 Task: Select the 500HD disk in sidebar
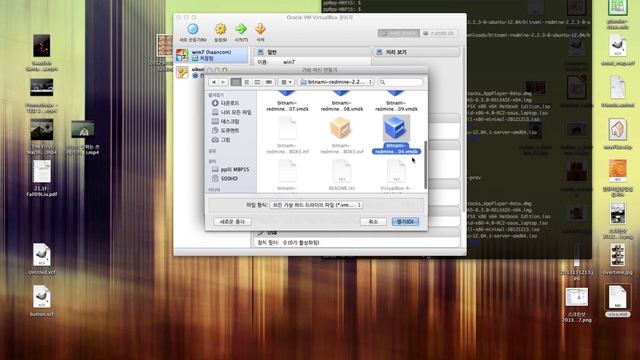(x=225, y=178)
